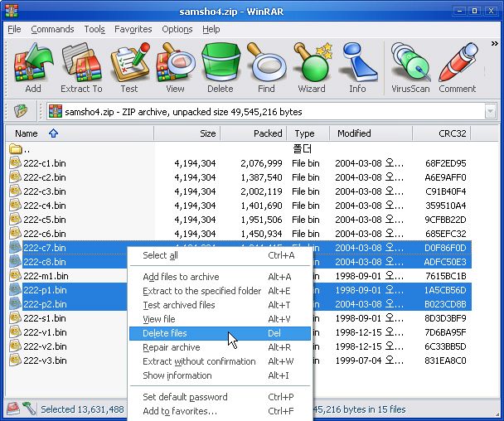
Task: Click the Comment toolbar icon
Action: tap(457, 68)
